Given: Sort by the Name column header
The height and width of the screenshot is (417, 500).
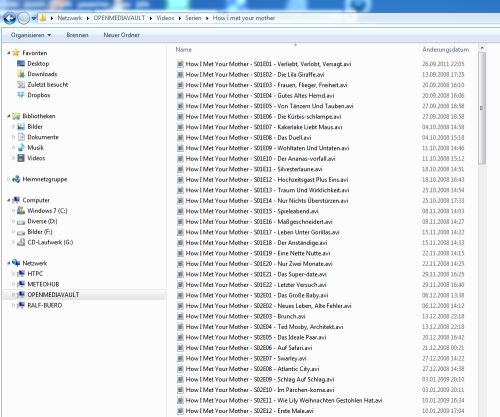Looking at the screenshot, I should (x=184, y=50).
